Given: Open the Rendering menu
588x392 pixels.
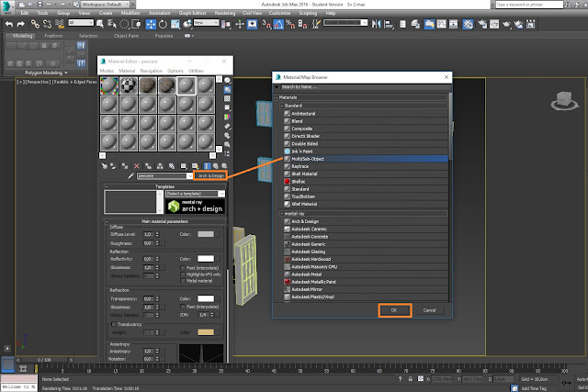Looking at the screenshot, I should (x=224, y=13).
